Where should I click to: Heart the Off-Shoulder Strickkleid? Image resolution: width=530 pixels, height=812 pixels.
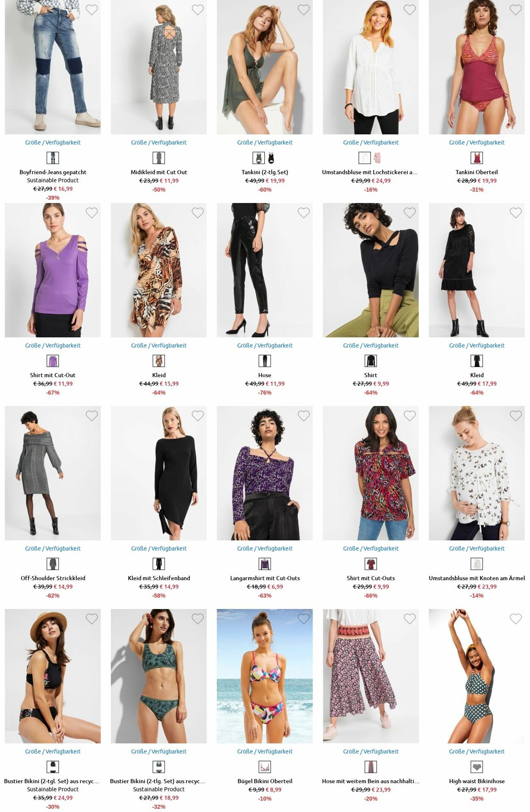click(x=92, y=415)
